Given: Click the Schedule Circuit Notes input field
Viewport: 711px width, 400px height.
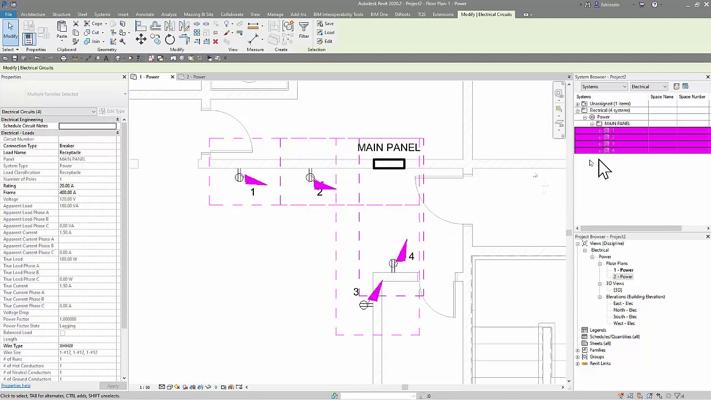Looking at the screenshot, I should [87, 126].
